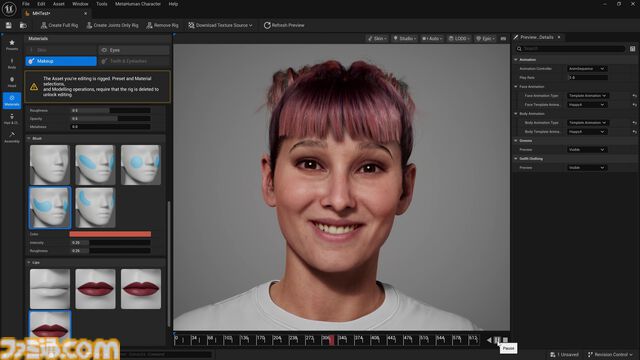Image resolution: width=640 pixels, height=360 pixels.
Task: Click the Unreal Engine logo icon
Action: [x=9, y=9]
